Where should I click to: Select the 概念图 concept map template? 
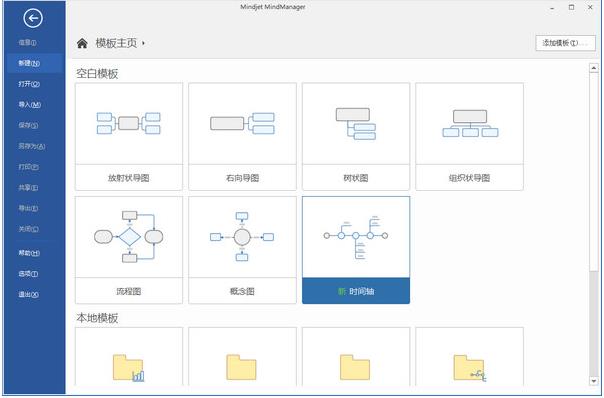coord(242,250)
